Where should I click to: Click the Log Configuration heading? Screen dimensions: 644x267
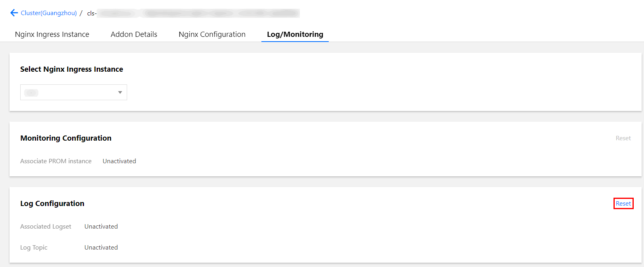tap(52, 204)
